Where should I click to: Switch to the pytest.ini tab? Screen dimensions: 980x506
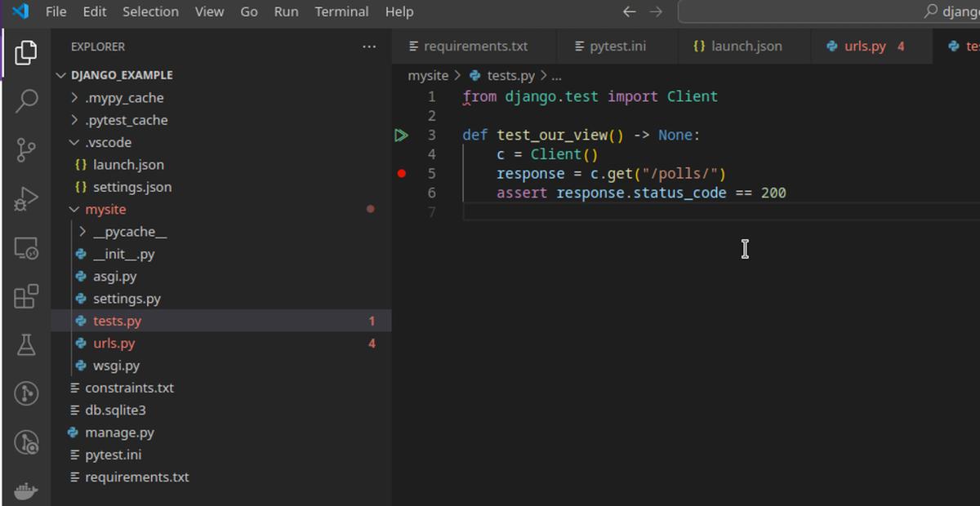(x=617, y=46)
